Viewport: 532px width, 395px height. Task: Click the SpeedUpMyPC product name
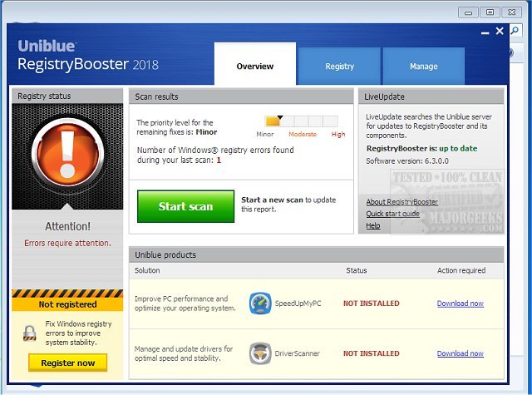tap(298, 304)
